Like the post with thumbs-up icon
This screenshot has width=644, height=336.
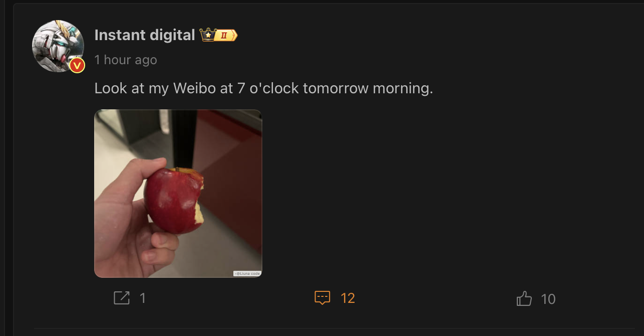(x=524, y=298)
